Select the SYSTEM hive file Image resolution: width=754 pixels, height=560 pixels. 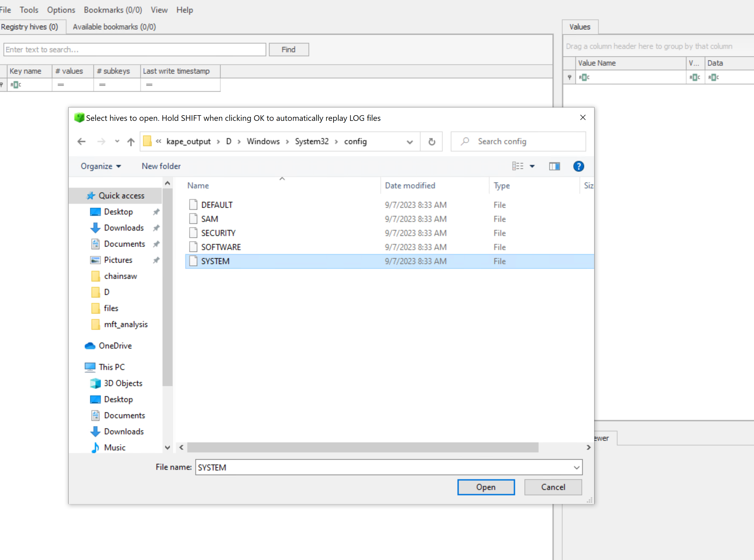point(389,261)
